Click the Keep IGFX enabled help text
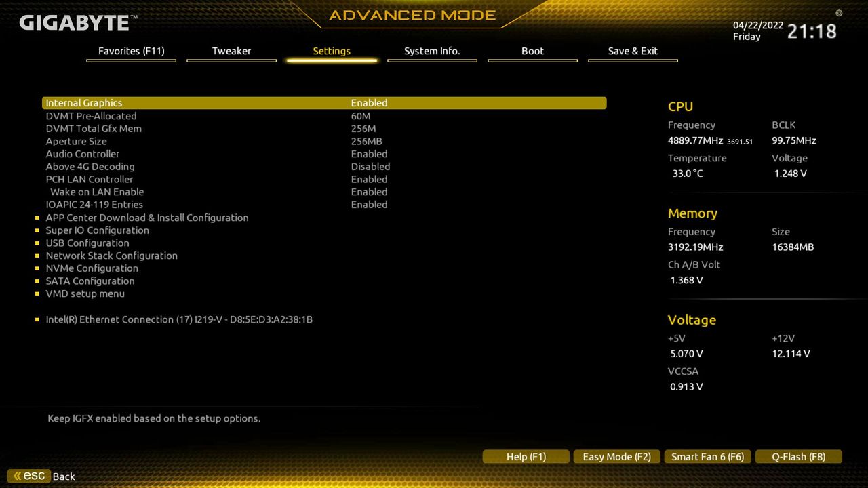This screenshot has height=488, width=868. click(x=154, y=419)
